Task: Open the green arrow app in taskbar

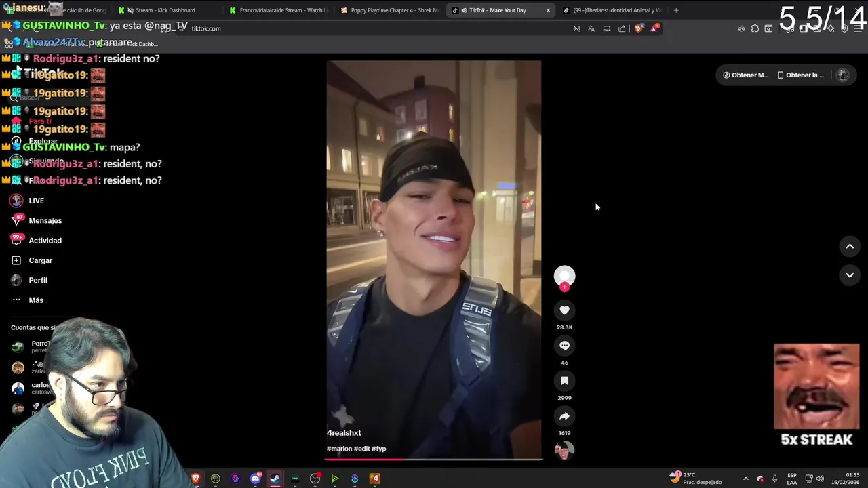Action: (334, 479)
